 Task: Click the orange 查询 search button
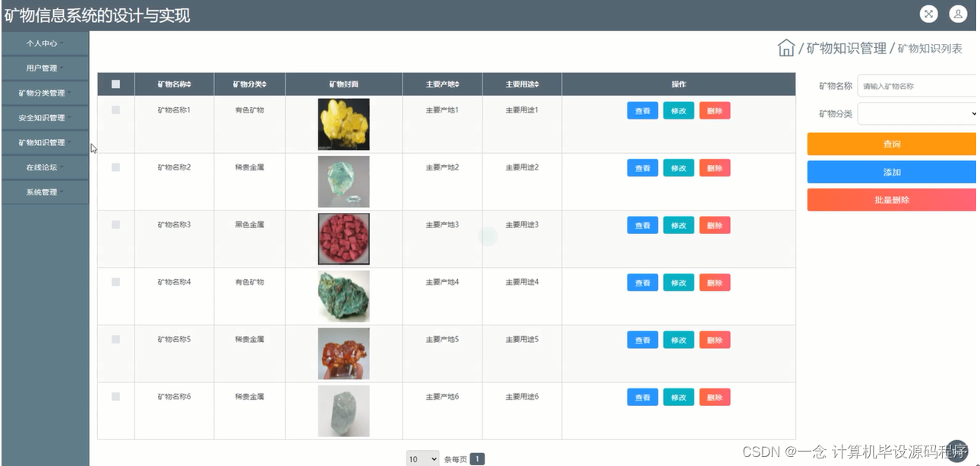point(891,143)
